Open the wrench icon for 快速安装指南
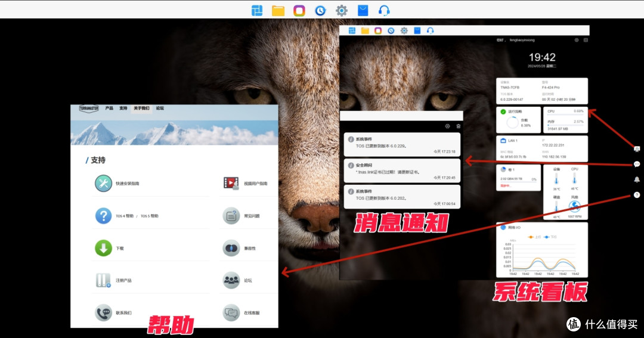 coord(104,184)
